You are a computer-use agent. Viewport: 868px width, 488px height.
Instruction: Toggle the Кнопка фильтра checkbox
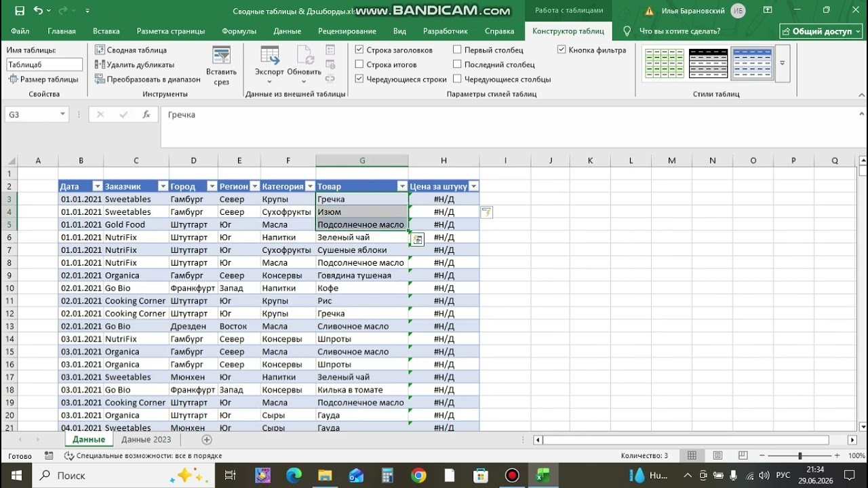561,49
